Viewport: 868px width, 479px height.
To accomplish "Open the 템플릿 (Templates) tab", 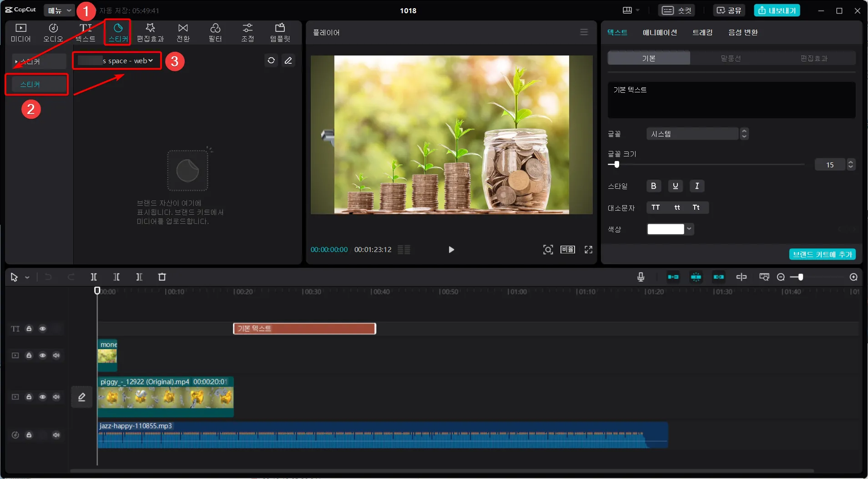I will (x=280, y=33).
